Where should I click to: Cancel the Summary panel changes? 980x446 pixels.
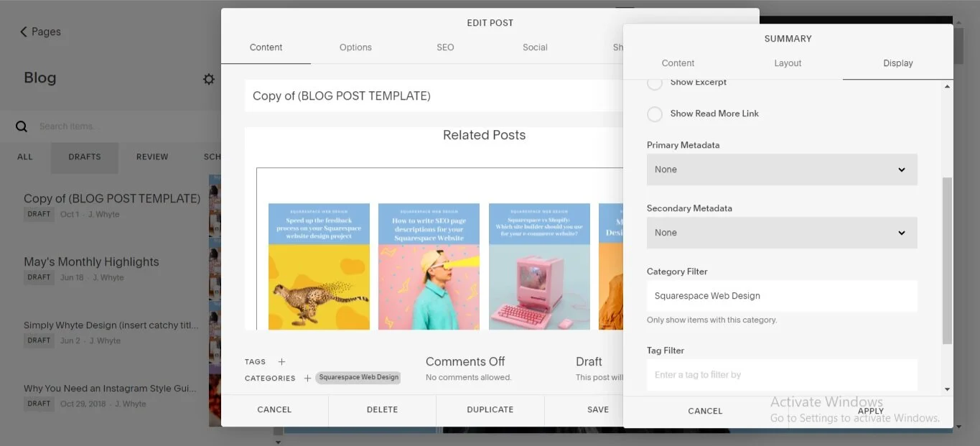pos(705,412)
